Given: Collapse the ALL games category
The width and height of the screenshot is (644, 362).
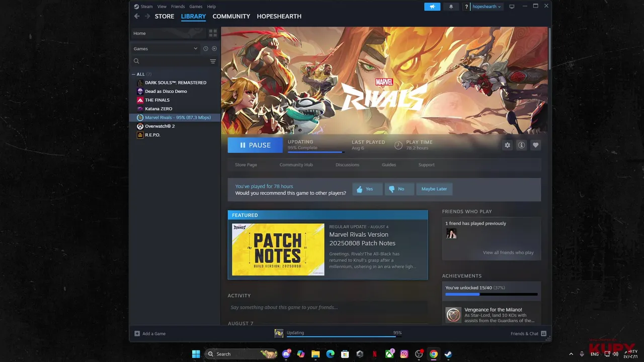Looking at the screenshot, I should coord(134,74).
